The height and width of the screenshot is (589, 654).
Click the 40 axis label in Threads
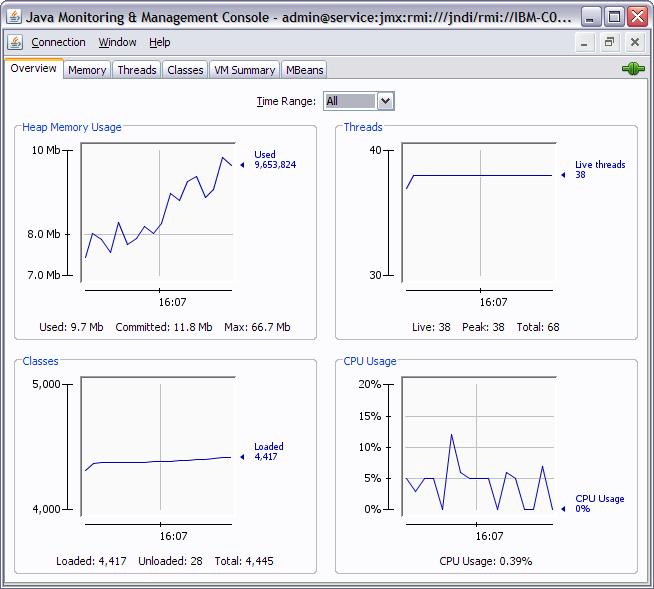(x=375, y=150)
